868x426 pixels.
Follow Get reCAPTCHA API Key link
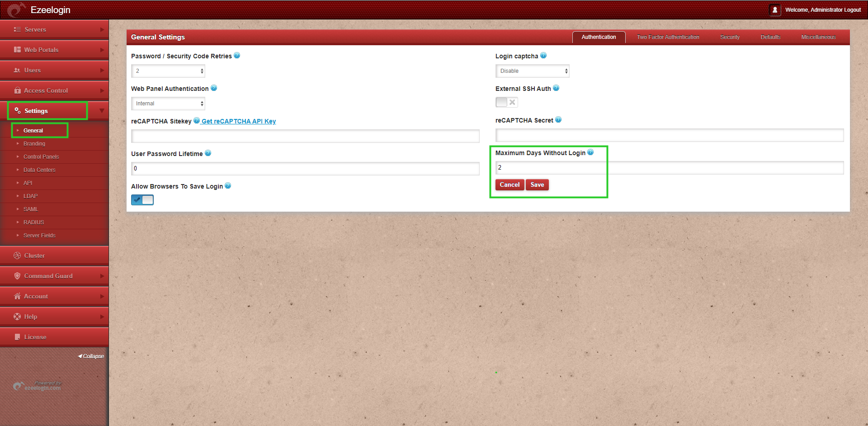239,121
